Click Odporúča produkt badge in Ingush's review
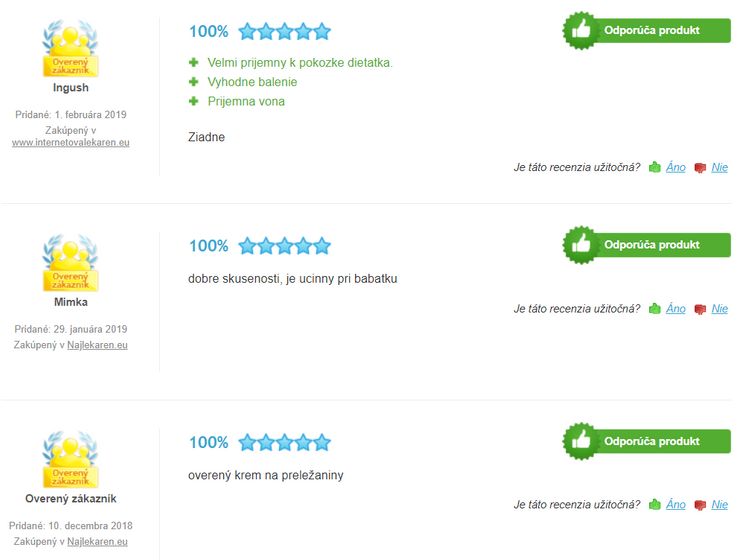750x560 pixels. click(647, 31)
